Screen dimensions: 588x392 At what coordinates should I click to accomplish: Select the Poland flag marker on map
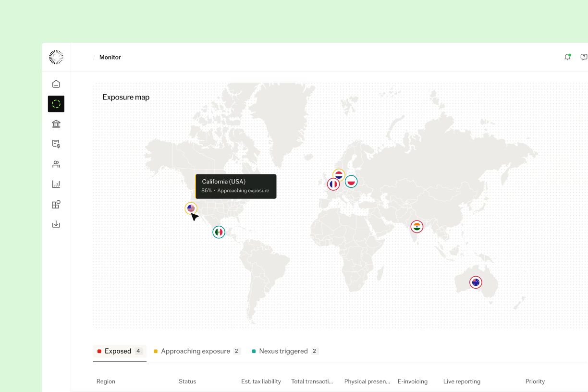pos(351,182)
